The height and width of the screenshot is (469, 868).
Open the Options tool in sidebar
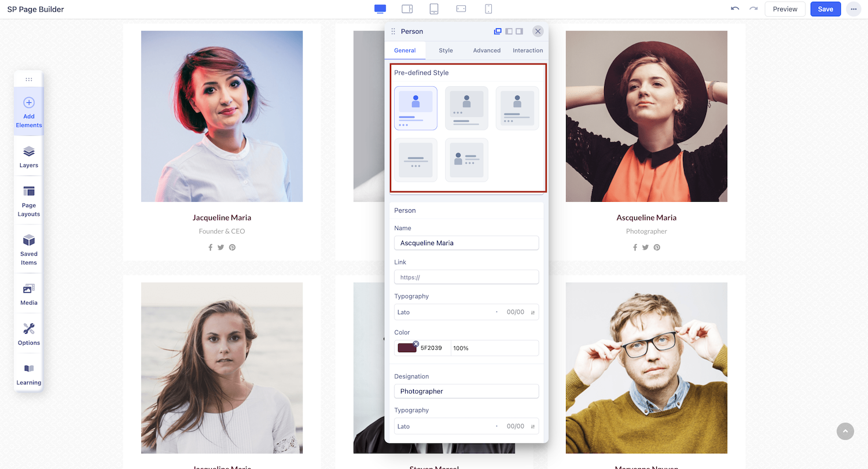tap(29, 334)
